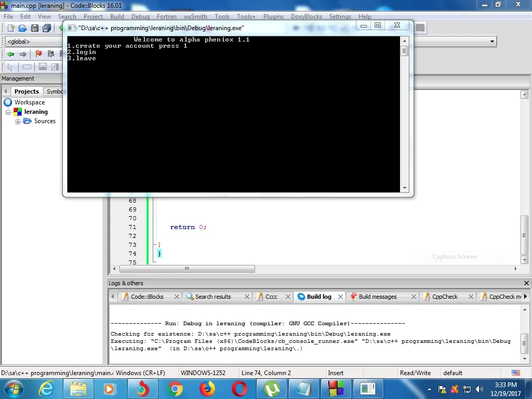Image resolution: width=532 pixels, height=399 pixels.
Task: Close the Build log tab
Action: tap(340, 297)
